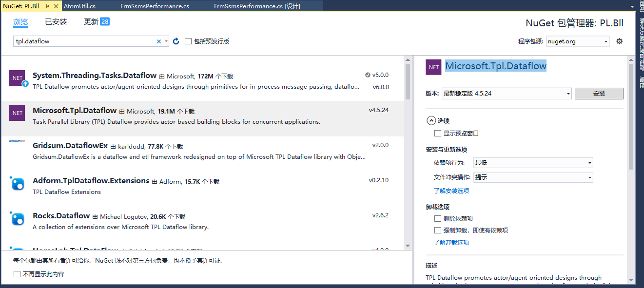This screenshot has width=644, height=288.
Task: Collapse the 选项 options section
Action: tap(431, 120)
